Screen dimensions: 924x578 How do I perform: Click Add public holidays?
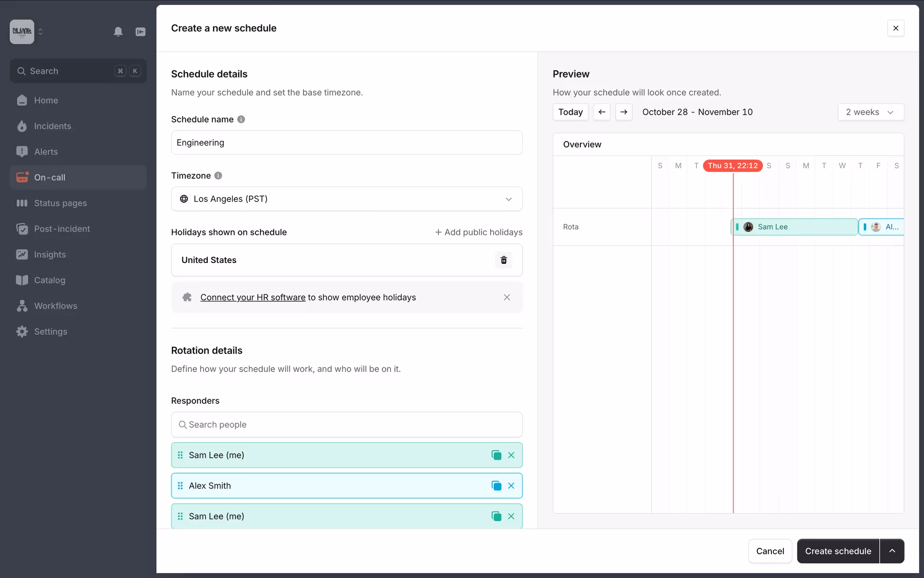[478, 232]
